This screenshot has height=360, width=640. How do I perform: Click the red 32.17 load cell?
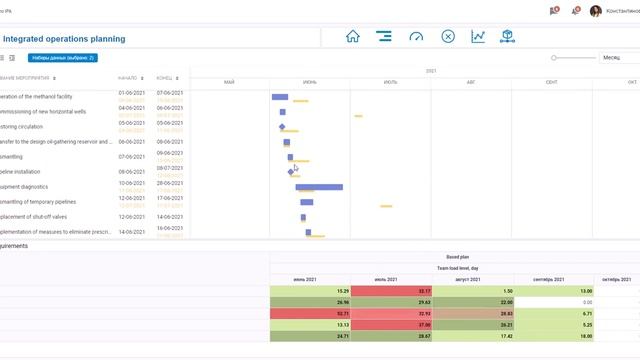coord(391,291)
